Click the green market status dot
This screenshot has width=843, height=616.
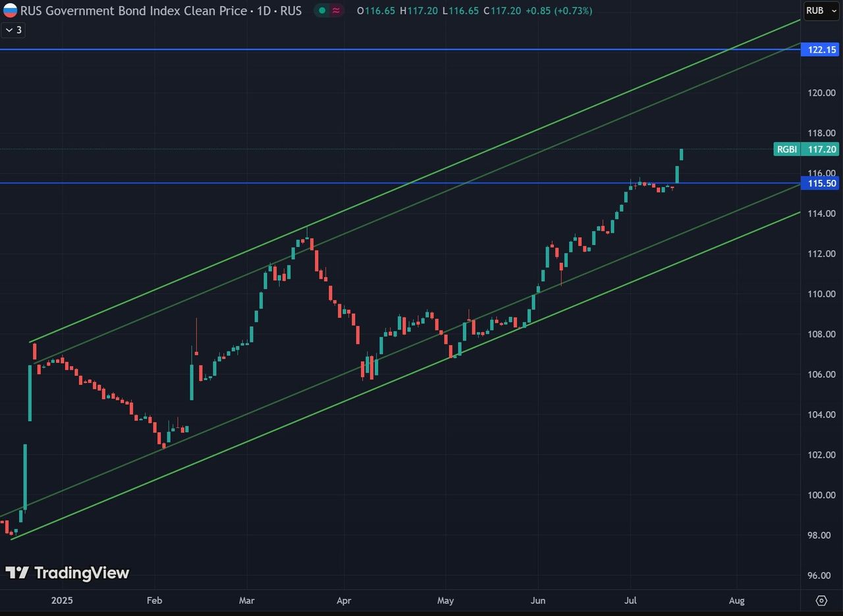[x=321, y=11]
